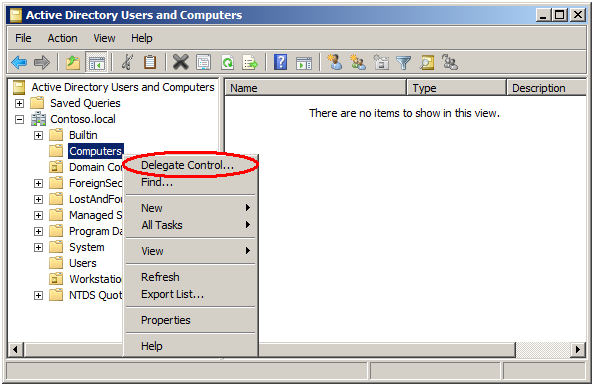
Task: Sort by the Description column header
Action: 546,88
